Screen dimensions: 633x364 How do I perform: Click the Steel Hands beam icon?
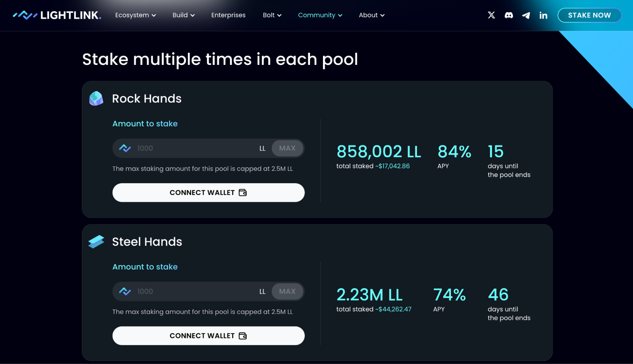tap(96, 242)
